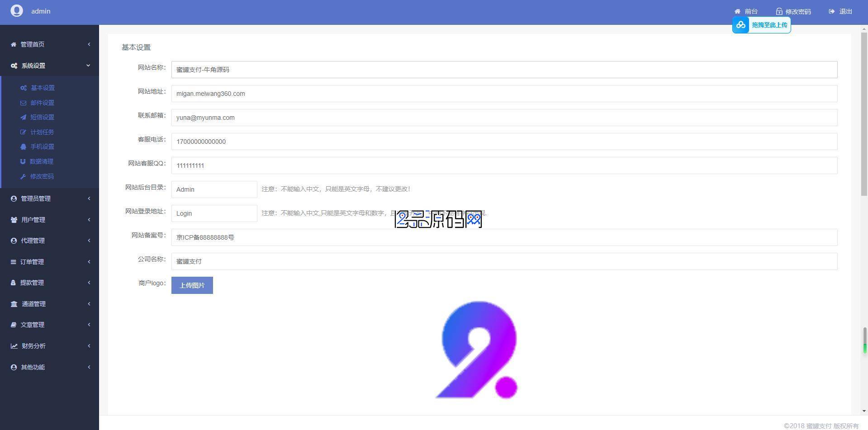Expand the 通道管理 chevron
This screenshot has width=868, height=430.
tap(89, 303)
